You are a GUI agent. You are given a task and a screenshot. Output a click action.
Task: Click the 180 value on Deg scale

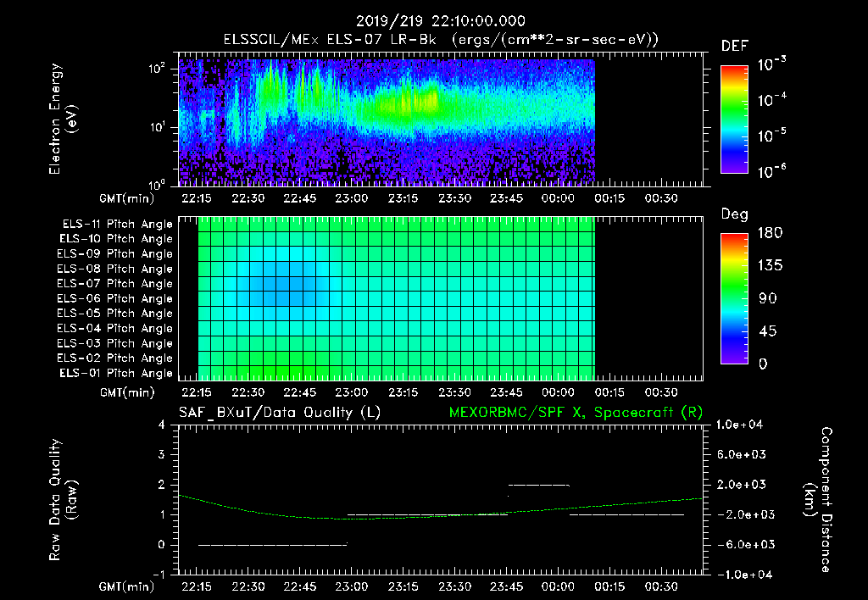770,232
